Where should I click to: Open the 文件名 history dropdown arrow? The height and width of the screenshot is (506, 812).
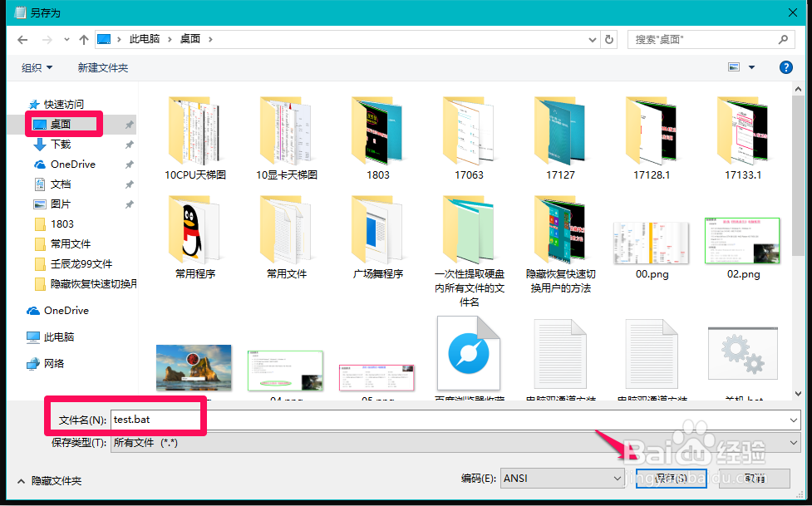pos(794,420)
